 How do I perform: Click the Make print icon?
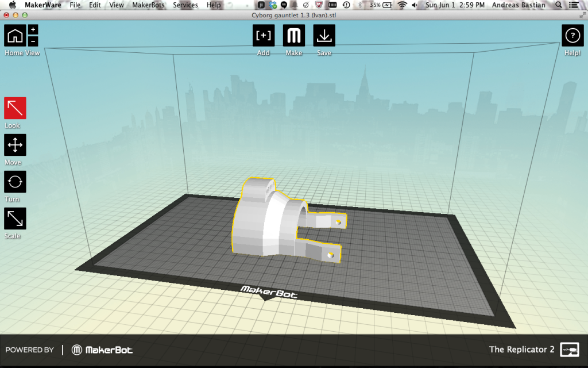pyautogui.click(x=294, y=36)
